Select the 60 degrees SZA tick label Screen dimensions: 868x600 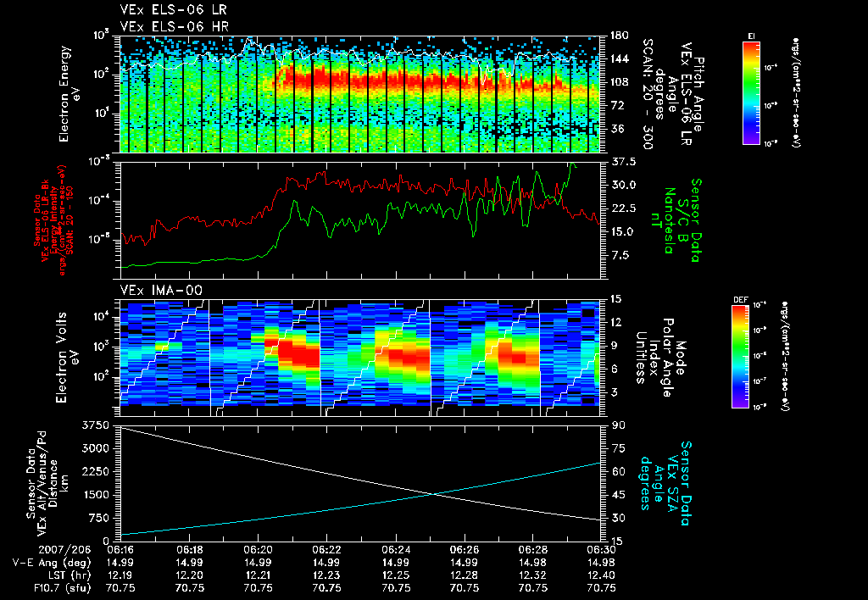(x=618, y=471)
